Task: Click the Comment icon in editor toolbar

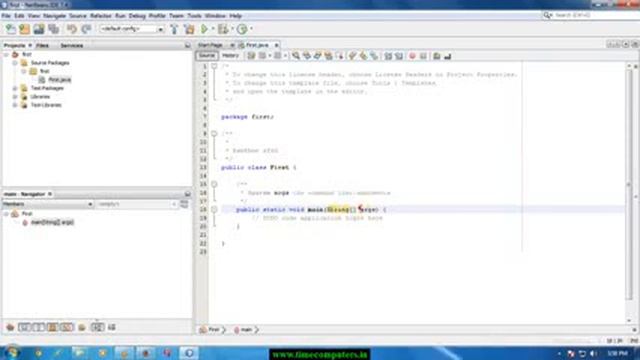Action: (x=437, y=56)
